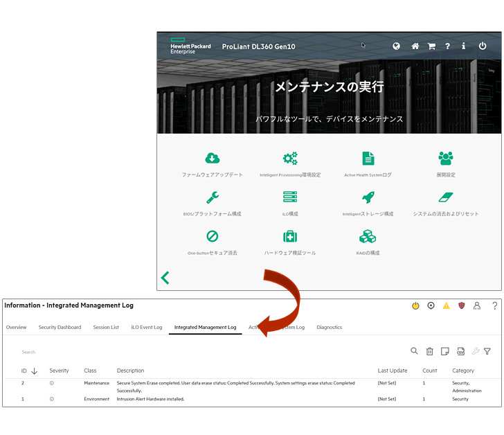Click the power icon in Intelligent Provisioning header

(x=482, y=46)
